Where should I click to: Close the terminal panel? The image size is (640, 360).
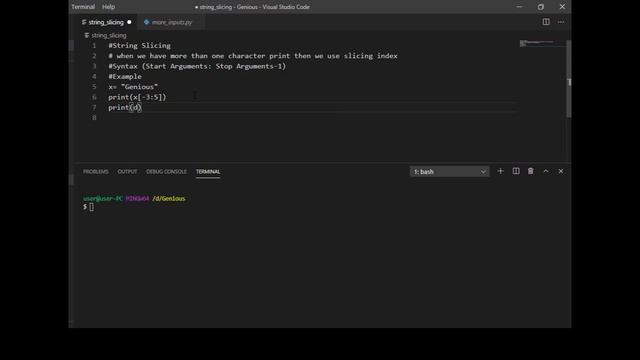click(x=561, y=171)
